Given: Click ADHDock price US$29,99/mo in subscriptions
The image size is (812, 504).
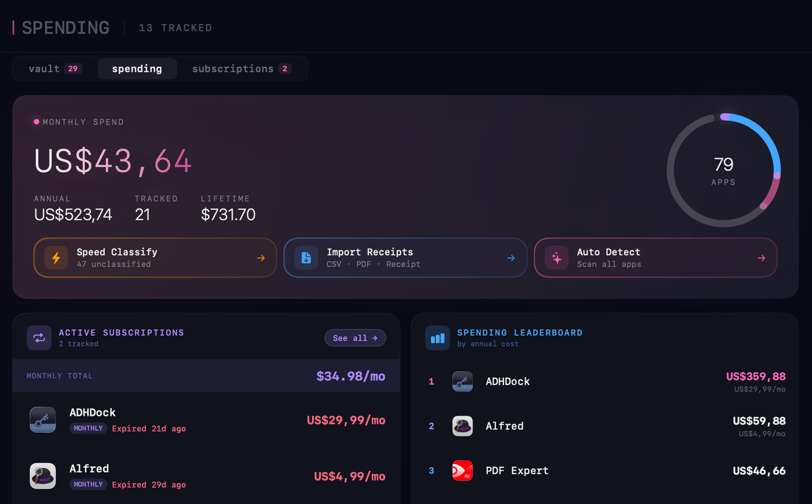Looking at the screenshot, I should click(346, 420).
